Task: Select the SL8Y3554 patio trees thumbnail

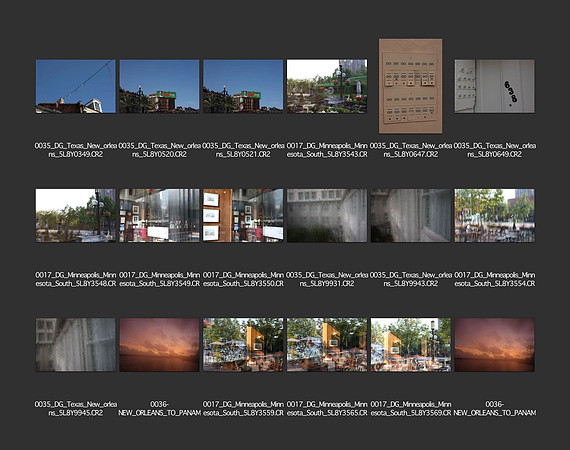Action: pyautogui.click(x=494, y=215)
